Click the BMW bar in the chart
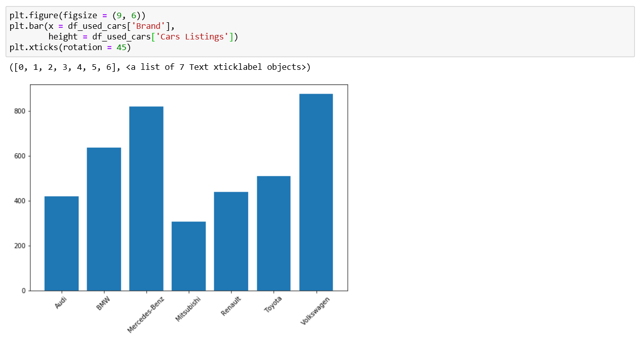 tap(104, 219)
